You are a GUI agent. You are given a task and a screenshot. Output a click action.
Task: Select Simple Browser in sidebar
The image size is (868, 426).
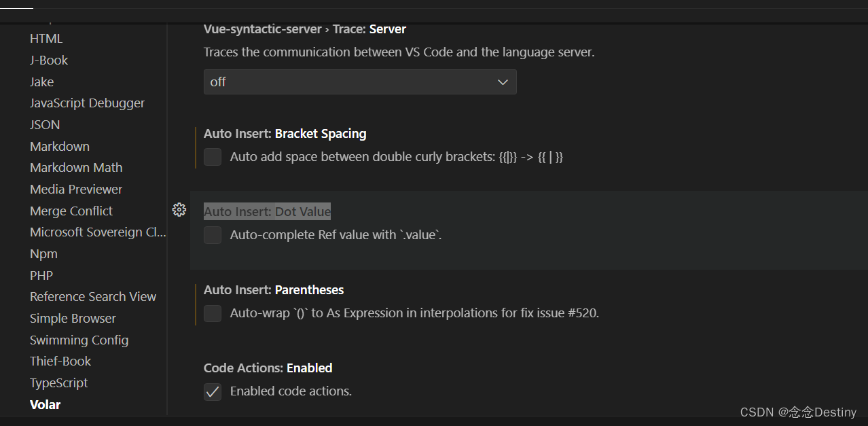click(x=73, y=319)
